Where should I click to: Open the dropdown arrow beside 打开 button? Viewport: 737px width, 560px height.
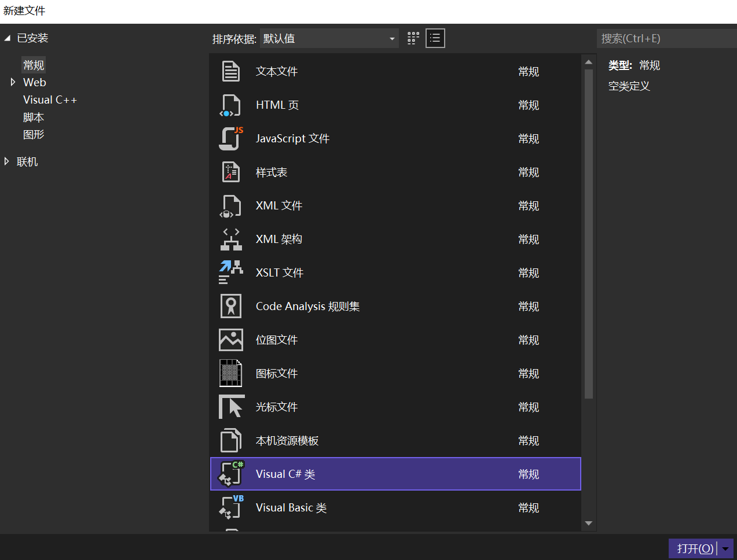(x=725, y=548)
